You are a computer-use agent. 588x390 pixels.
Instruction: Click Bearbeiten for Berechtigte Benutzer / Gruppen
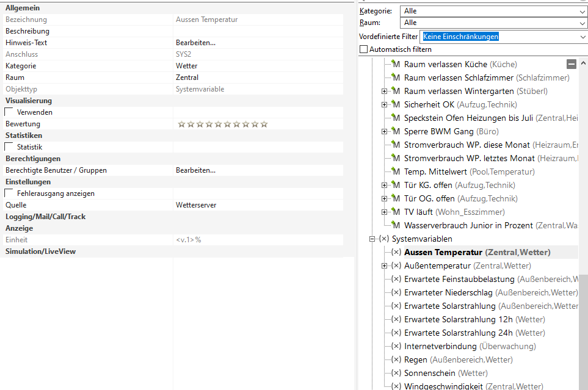click(x=195, y=170)
